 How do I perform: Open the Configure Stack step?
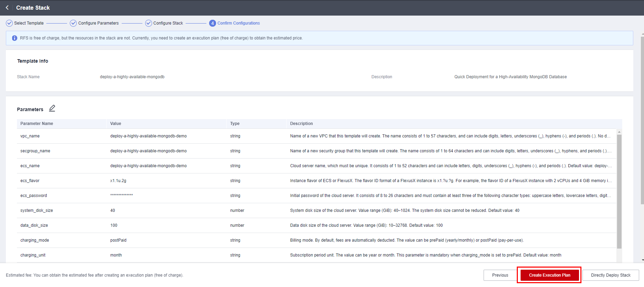coord(168,23)
